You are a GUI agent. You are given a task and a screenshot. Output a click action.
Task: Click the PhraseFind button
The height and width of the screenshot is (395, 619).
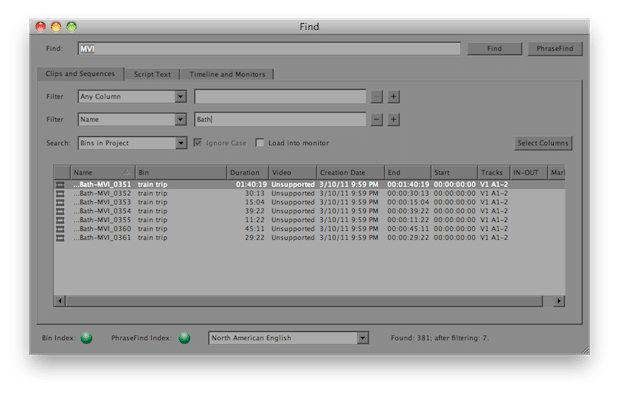click(555, 49)
